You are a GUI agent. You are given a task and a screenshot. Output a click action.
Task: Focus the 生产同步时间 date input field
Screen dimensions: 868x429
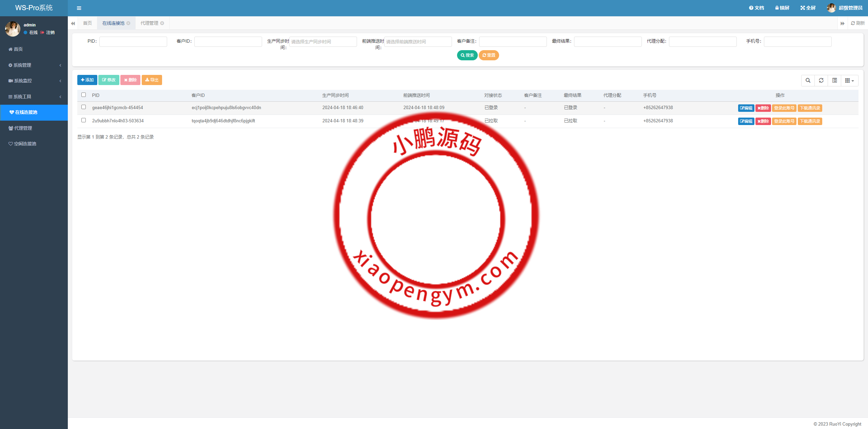coord(323,42)
